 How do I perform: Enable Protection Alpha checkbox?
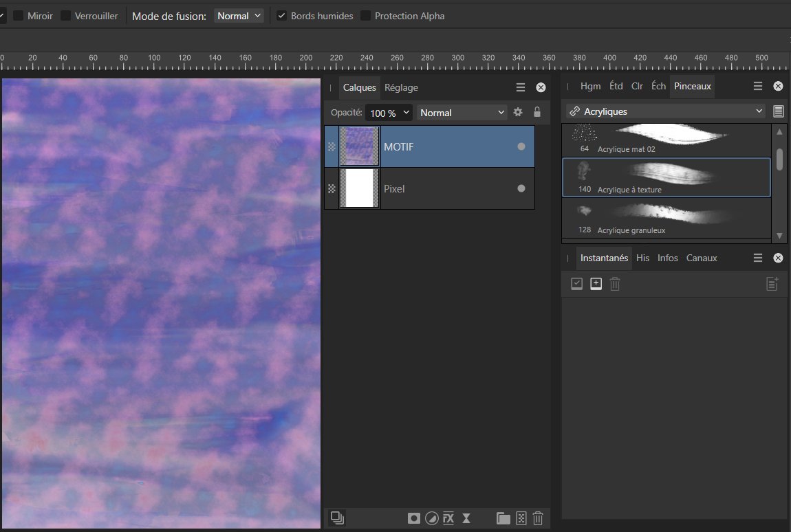(x=365, y=16)
